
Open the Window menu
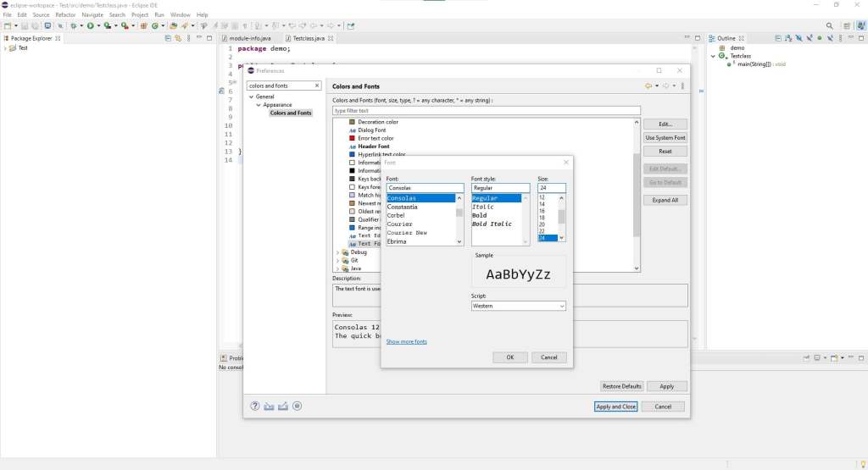[180, 15]
